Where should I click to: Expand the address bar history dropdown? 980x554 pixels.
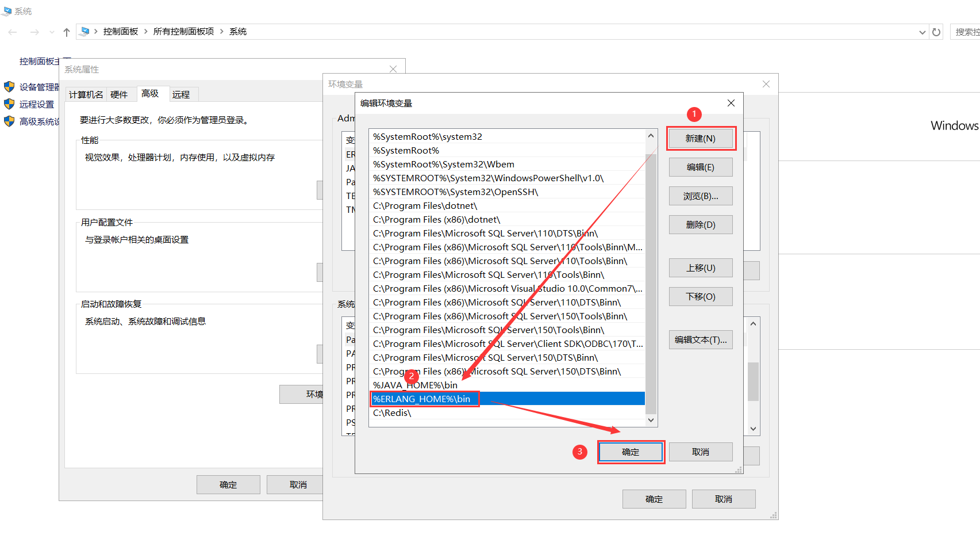[x=923, y=32]
